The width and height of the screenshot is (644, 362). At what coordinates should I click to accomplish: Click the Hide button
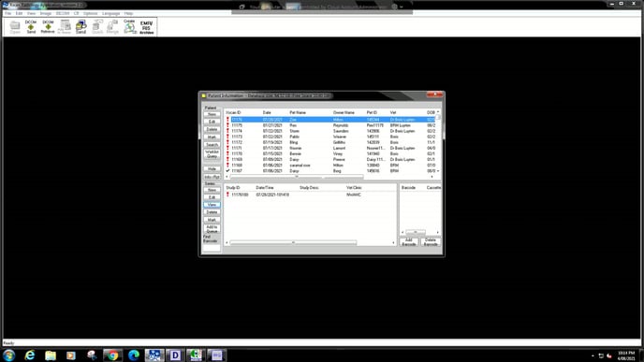pos(212,169)
